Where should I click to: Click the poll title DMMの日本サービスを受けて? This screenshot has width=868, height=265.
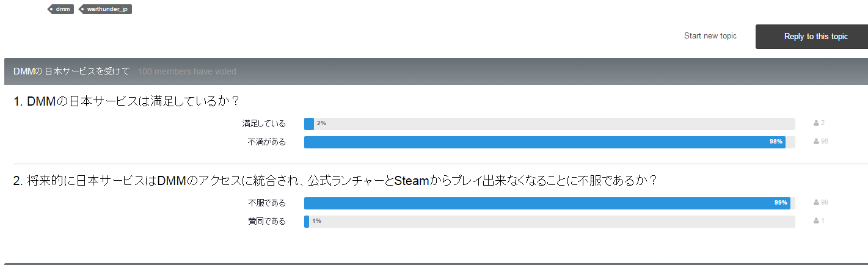point(71,71)
